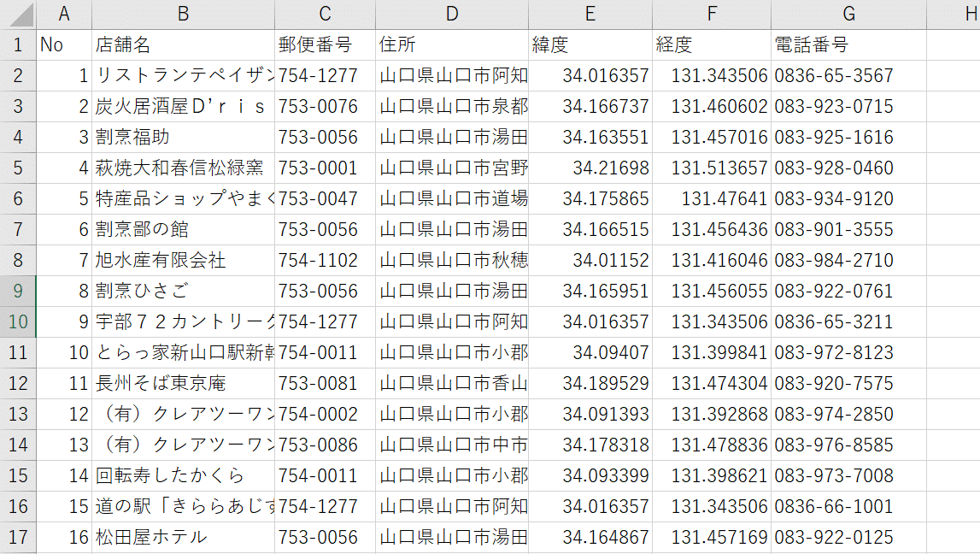Click latitude value 34.01152
Viewport: 980px width, 554px height.
[x=590, y=260]
